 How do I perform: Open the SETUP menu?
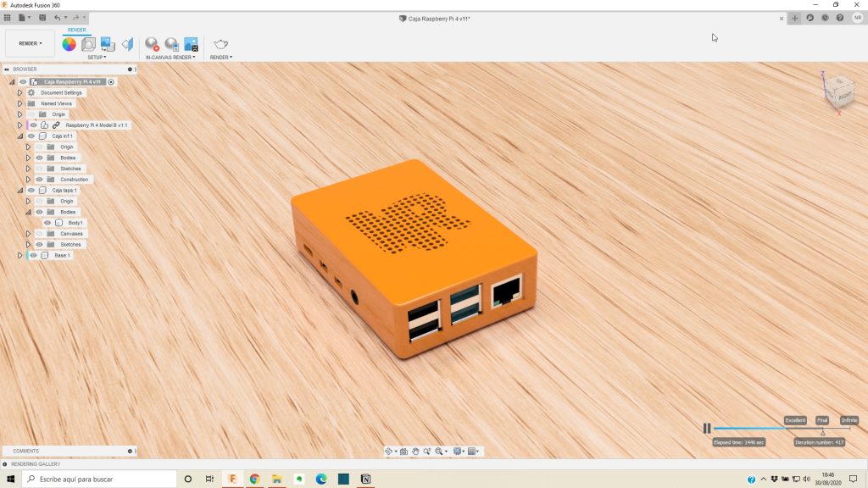tap(97, 58)
